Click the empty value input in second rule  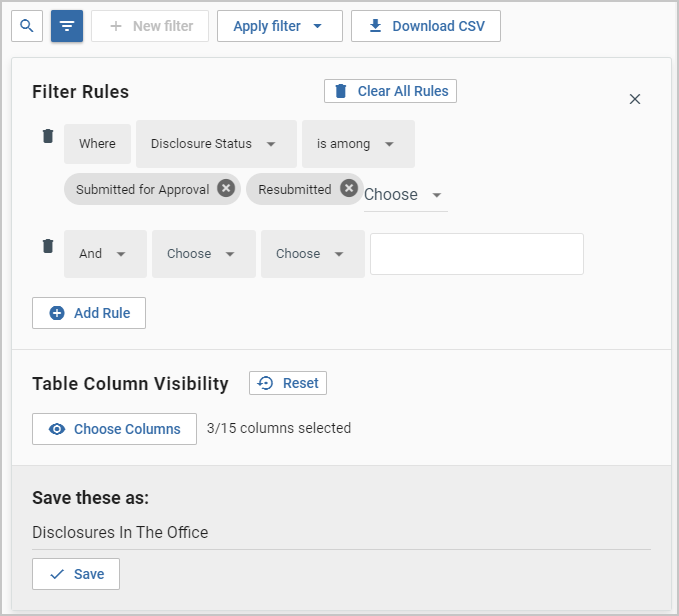click(476, 254)
